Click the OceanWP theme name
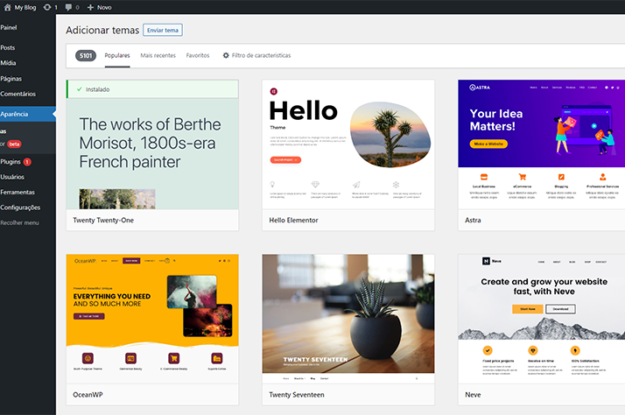Viewport: 625px width, 415px height. [x=88, y=395]
